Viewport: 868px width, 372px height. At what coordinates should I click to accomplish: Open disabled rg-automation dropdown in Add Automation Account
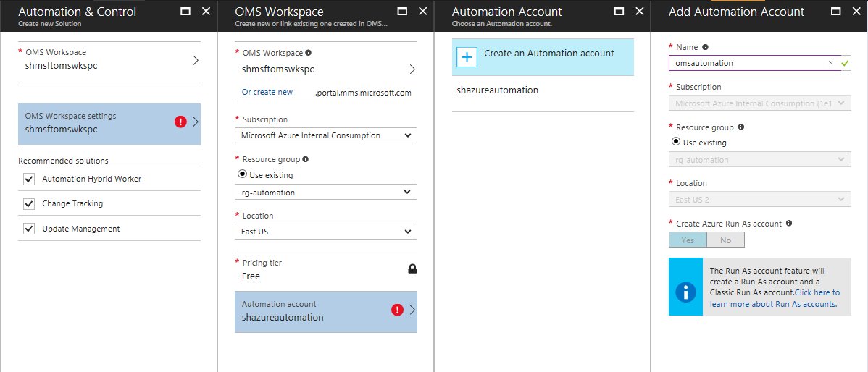point(759,160)
